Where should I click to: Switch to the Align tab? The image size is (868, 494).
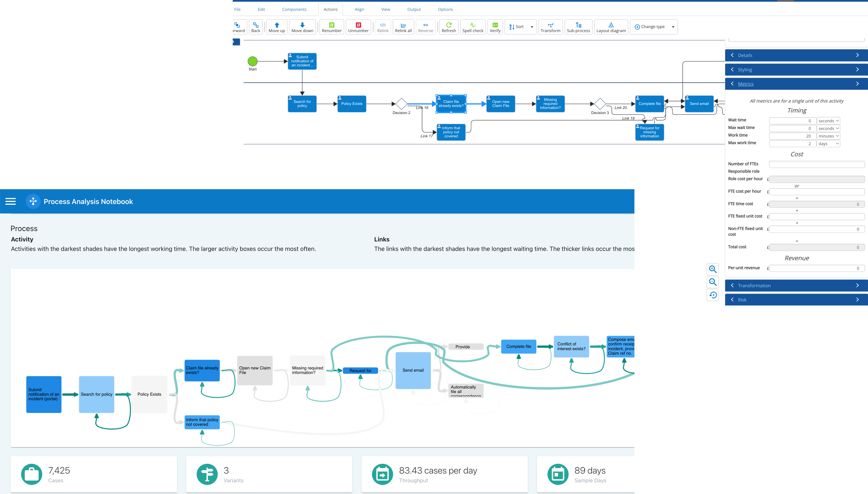(359, 9)
